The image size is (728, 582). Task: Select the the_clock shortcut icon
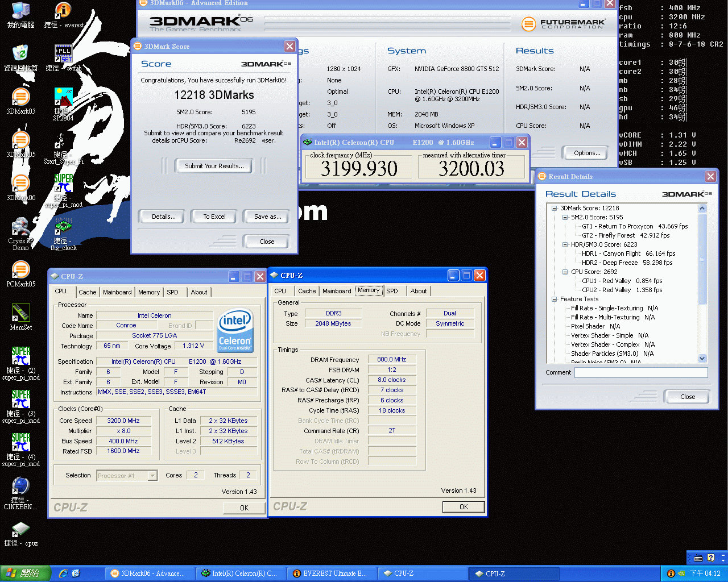pos(63,234)
